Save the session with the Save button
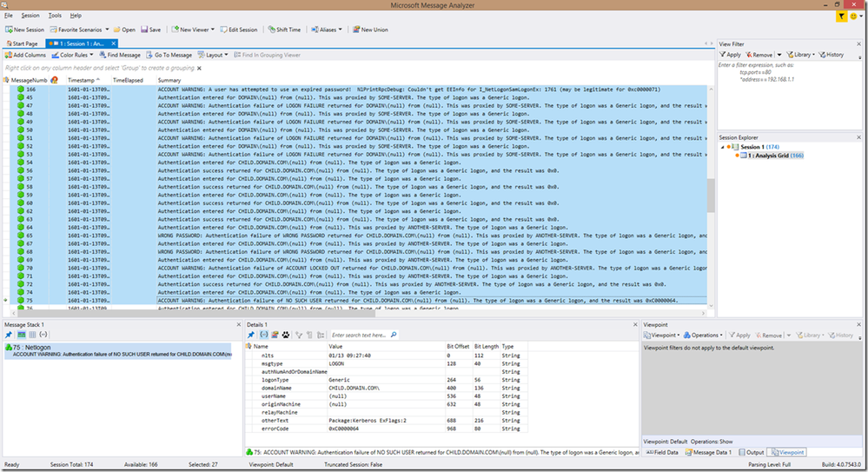Viewport: 868px width, 472px height. point(150,30)
